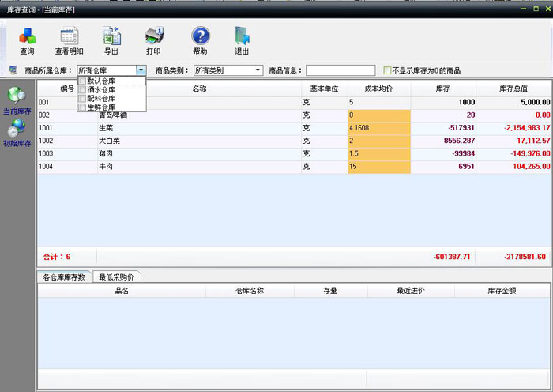Expand the 商品类别 dropdown
The width and height of the screenshot is (553, 392).
coord(258,70)
